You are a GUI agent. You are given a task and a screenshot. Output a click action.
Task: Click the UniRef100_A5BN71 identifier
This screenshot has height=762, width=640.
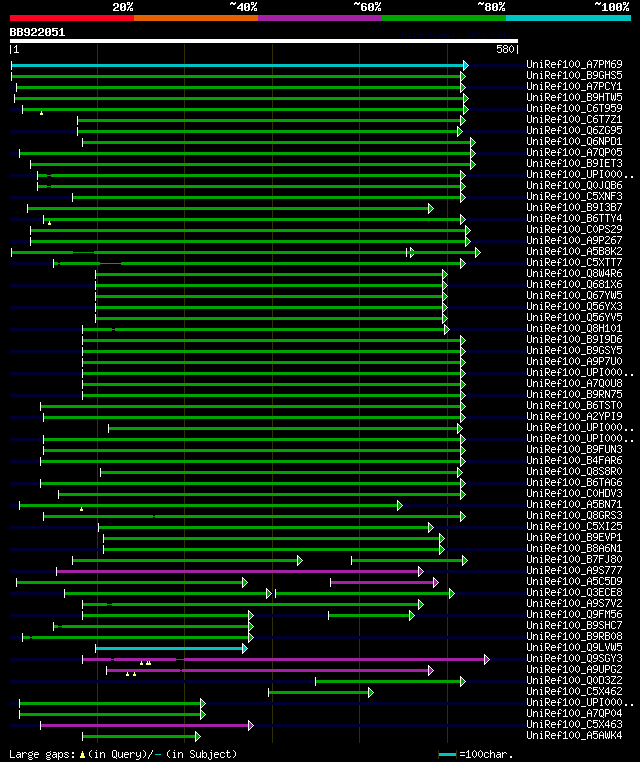pyautogui.click(x=574, y=504)
